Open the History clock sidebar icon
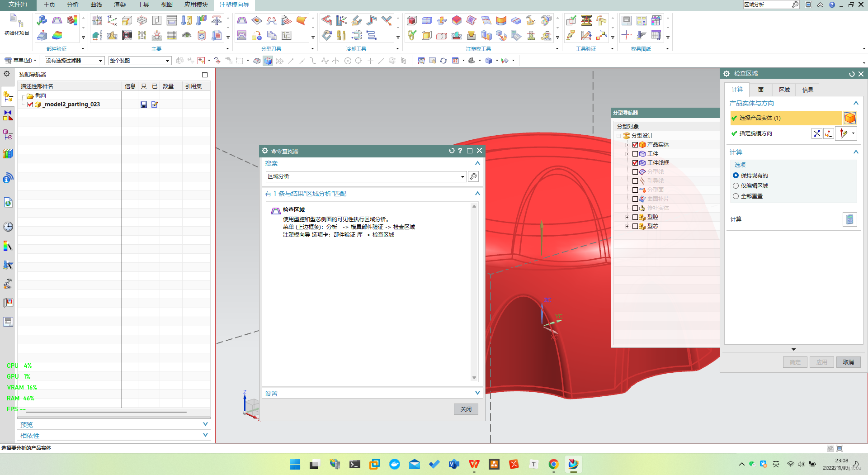Viewport: 868px width, 475px height. point(8,227)
